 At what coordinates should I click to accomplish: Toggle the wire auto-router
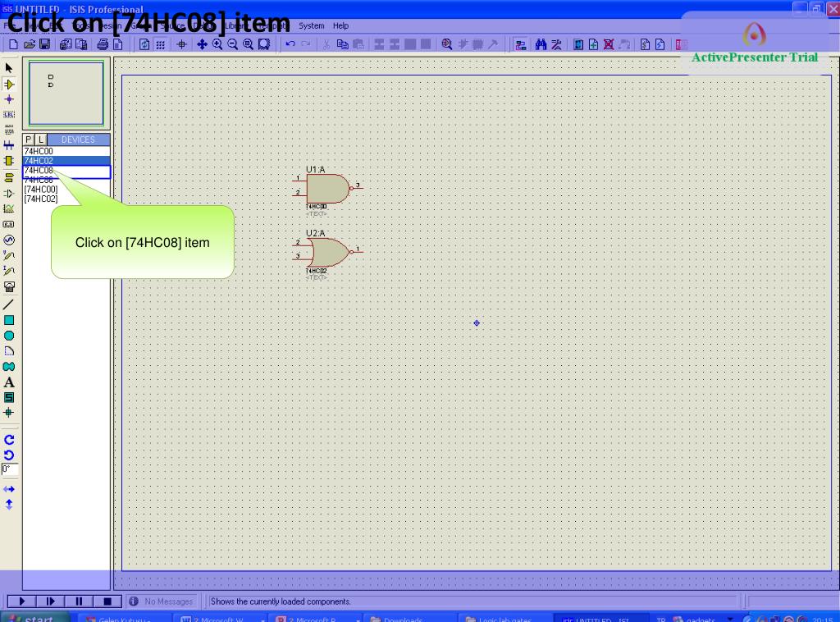click(x=520, y=44)
